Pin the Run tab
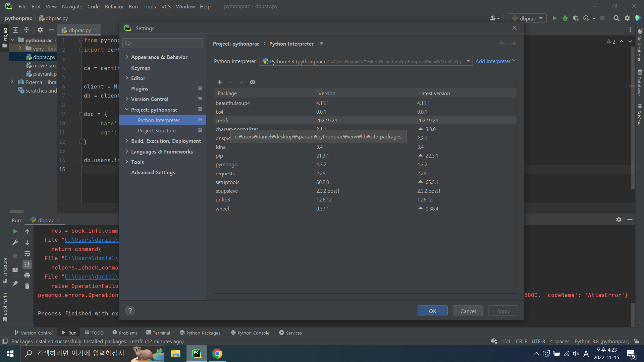This screenshot has height=362, width=644. click(15, 284)
